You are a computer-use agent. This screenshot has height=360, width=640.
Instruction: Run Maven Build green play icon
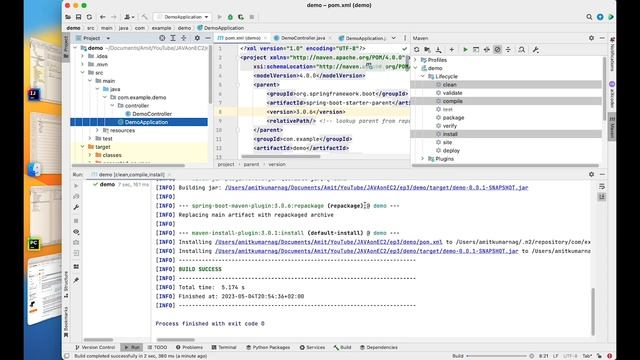click(465, 50)
